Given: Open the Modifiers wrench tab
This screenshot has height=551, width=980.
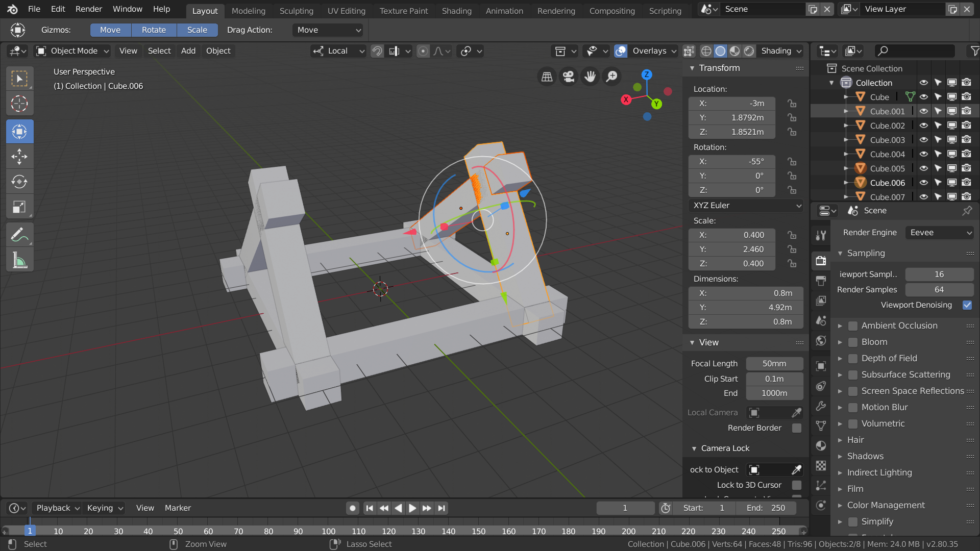Looking at the screenshot, I should [821, 406].
